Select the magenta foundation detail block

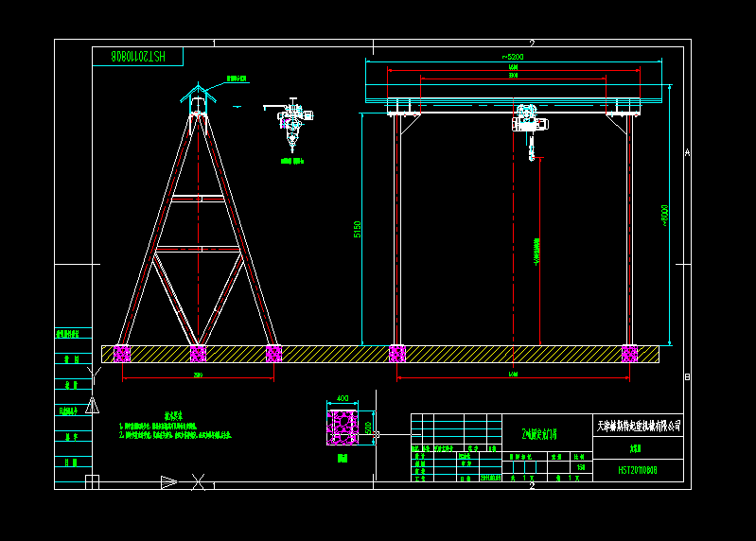pos(343,428)
